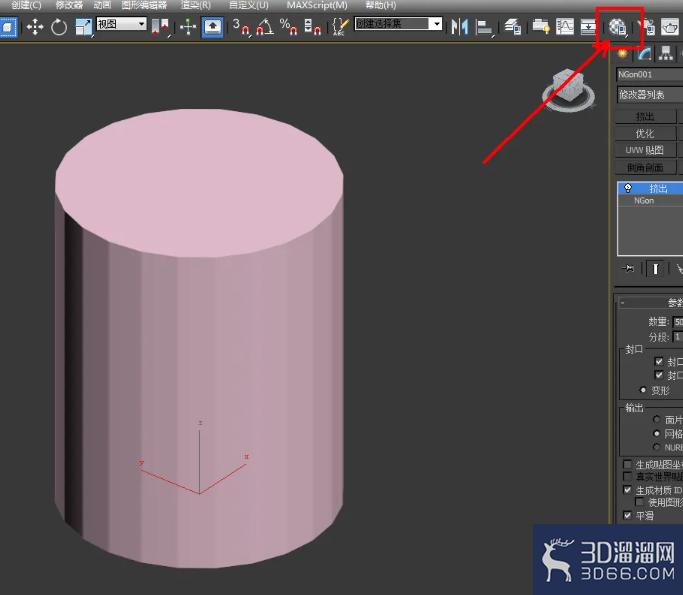Toggle 生成材质 ID checkbox
The width and height of the screenshot is (683, 595).
627,490
